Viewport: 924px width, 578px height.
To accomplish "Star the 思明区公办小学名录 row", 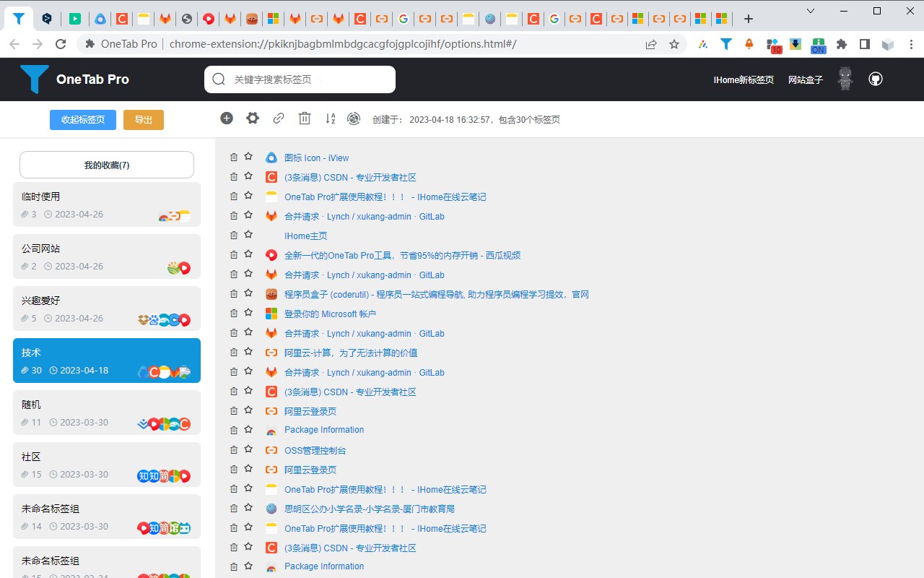I will [x=248, y=507].
